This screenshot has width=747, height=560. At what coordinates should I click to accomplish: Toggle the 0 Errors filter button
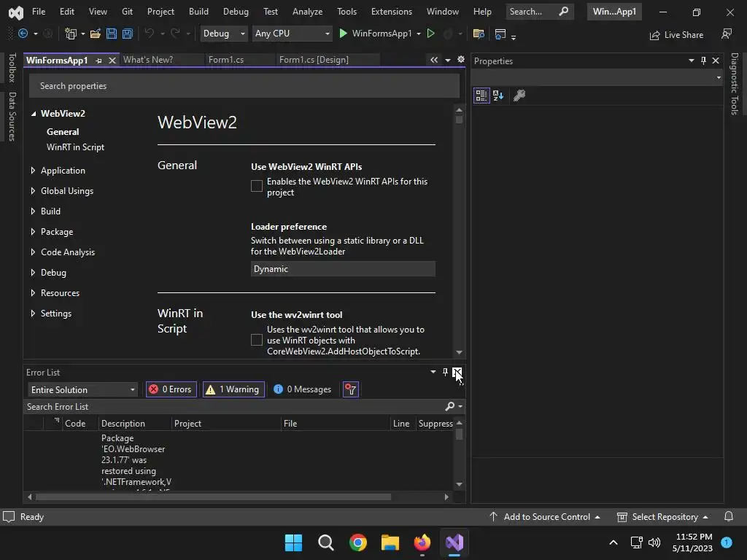click(171, 389)
